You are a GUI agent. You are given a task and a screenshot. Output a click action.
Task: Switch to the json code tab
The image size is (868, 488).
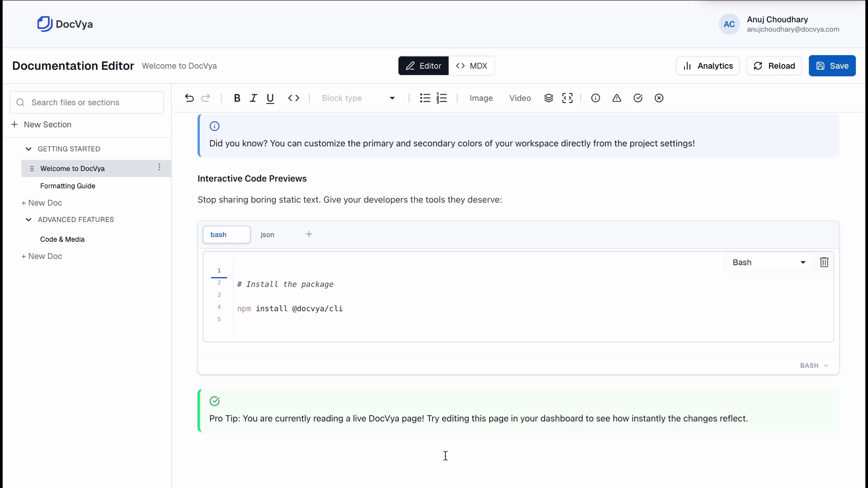pos(267,235)
